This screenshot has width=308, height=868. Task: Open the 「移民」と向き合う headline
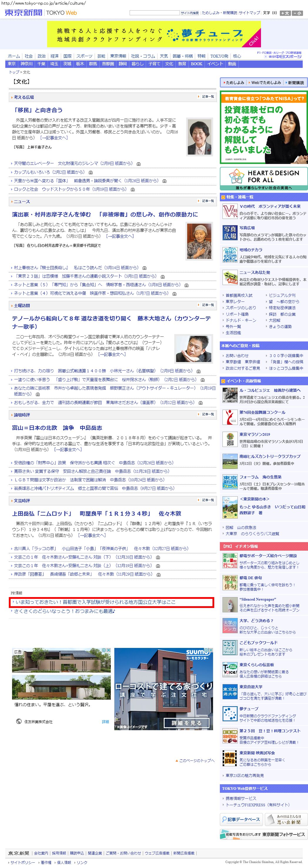pyautogui.click(x=37, y=110)
